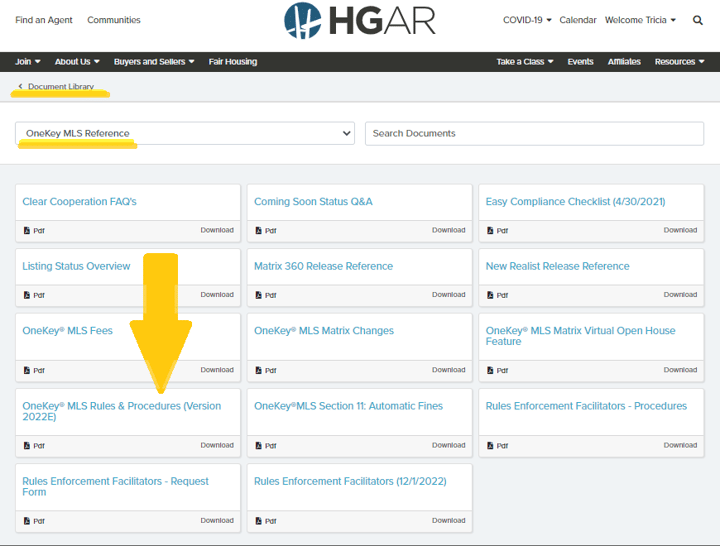Download Facilitators - Procedures document
The image size is (720, 546).
(x=680, y=445)
